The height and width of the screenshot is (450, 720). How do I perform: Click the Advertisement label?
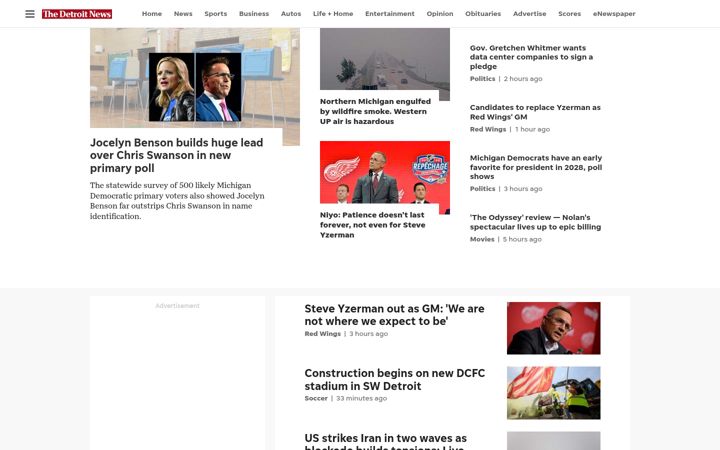point(177,306)
